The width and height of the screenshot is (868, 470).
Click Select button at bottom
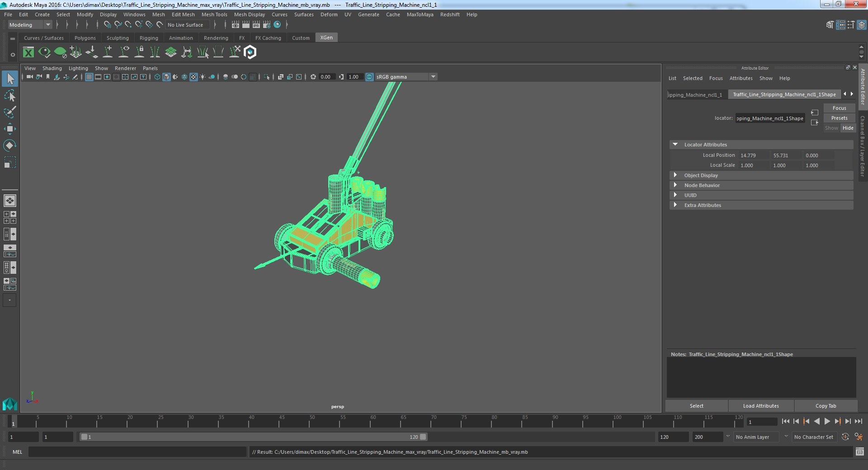click(x=697, y=406)
